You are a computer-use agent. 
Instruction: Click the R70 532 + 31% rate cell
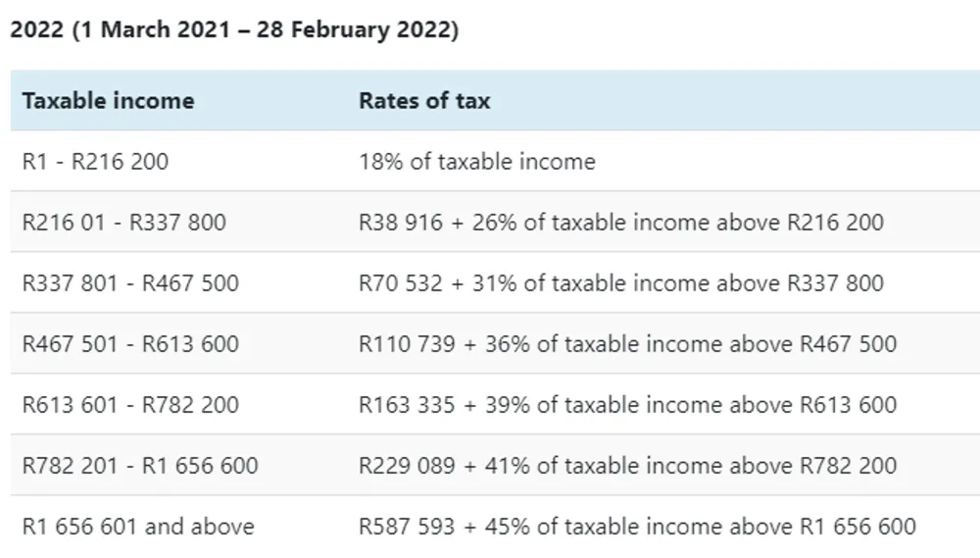point(621,282)
